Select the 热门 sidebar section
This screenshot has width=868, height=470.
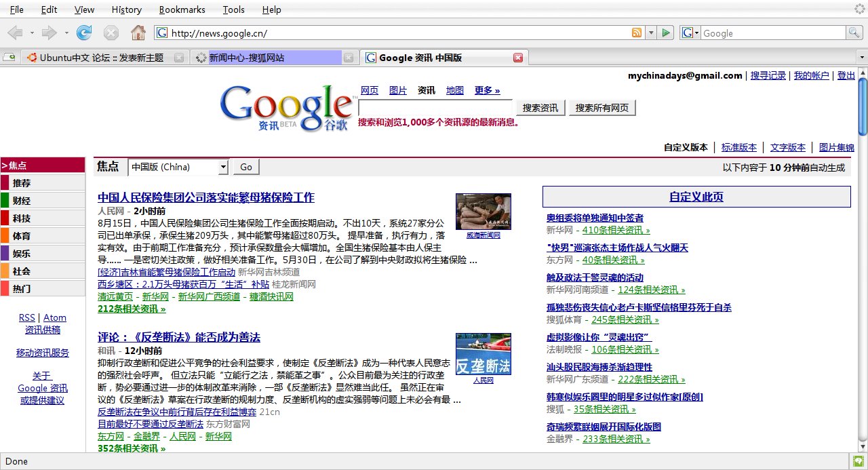[43, 289]
